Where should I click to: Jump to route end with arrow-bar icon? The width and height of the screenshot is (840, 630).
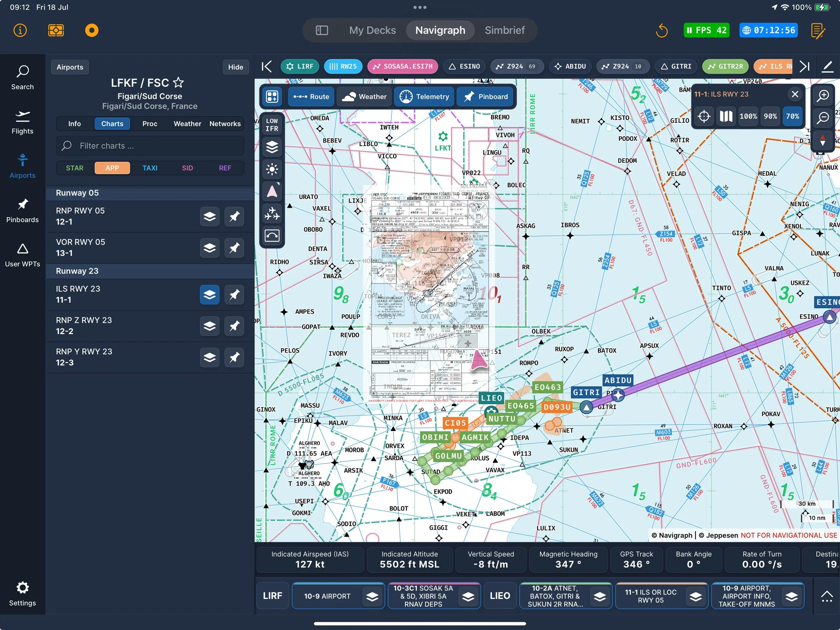click(x=804, y=67)
